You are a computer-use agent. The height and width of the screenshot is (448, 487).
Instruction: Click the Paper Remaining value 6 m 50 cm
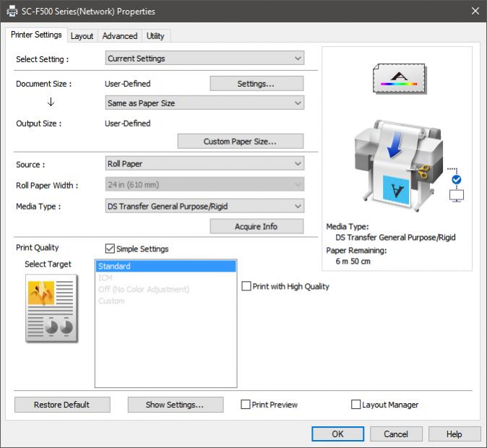(353, 261)
